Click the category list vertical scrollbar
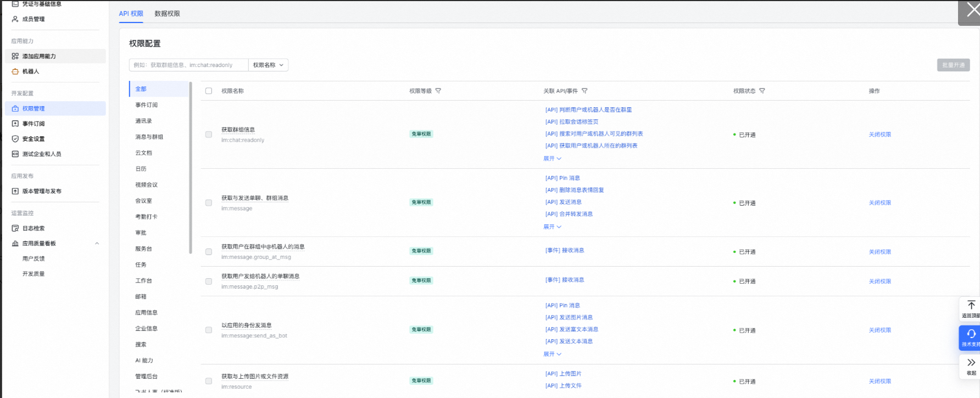980x398 pixels. pos(191,168)
